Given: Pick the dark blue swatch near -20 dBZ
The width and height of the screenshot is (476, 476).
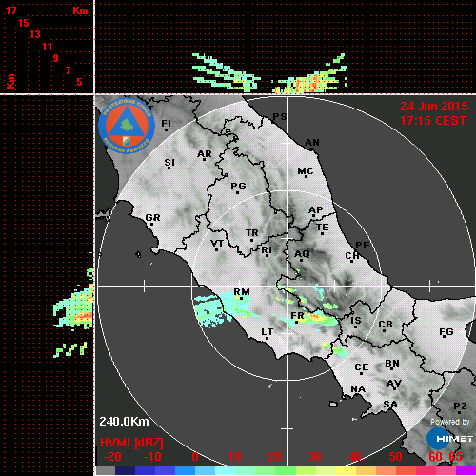Looking at the screenshot, I should 125,471.
